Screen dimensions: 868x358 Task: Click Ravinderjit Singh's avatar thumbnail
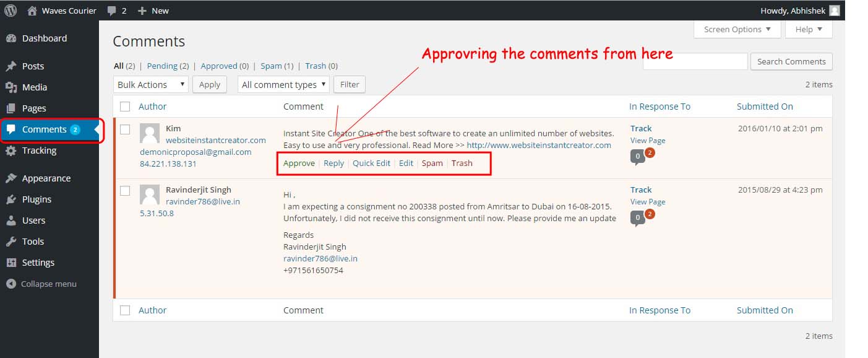pyautogui.click(x=150, y=194)
